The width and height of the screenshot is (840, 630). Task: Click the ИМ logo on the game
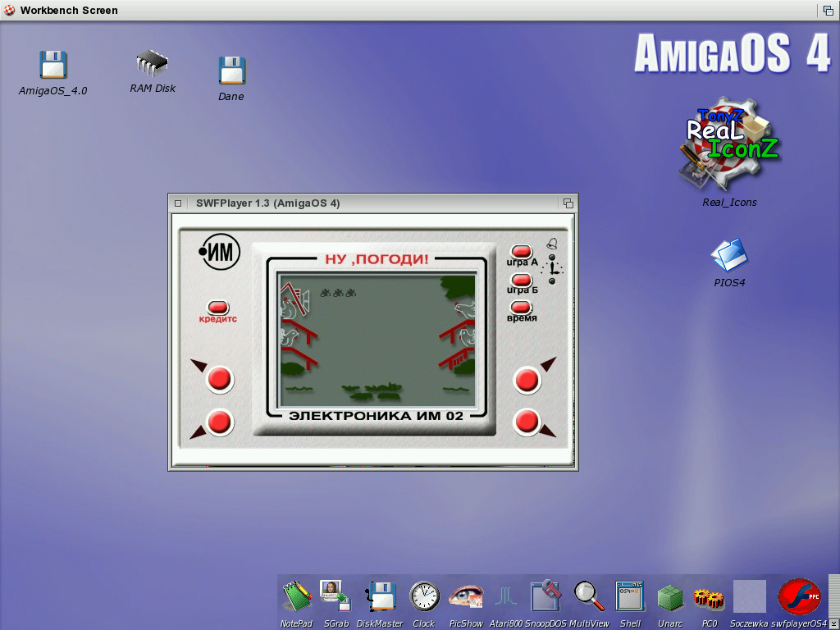click(x=220, y=251)
